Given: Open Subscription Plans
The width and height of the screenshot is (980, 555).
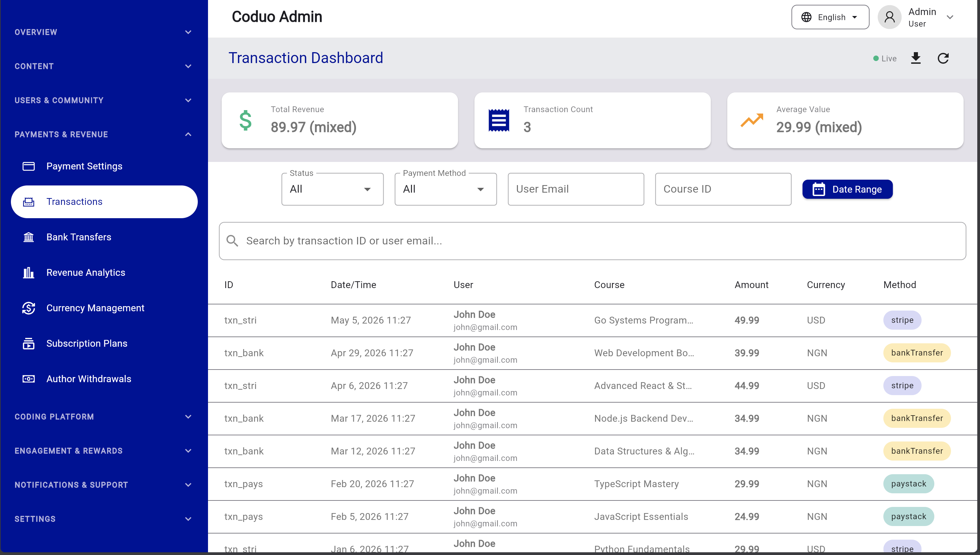Looking at the screenshot, I should pyautogui.click(x=104, y=343).
